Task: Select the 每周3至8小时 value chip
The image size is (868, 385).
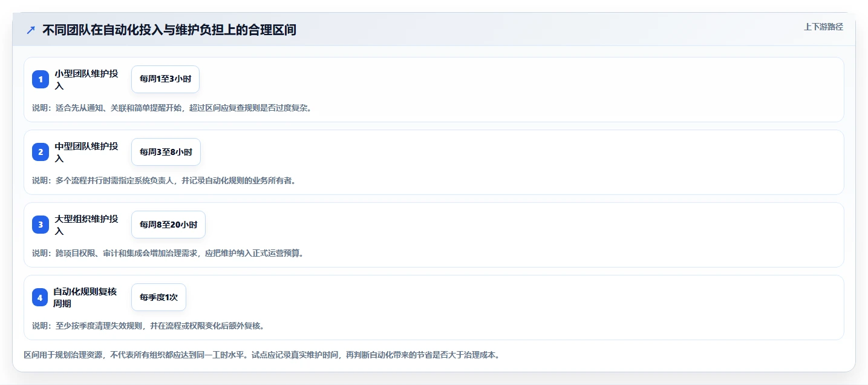Action: click(166, 152)
